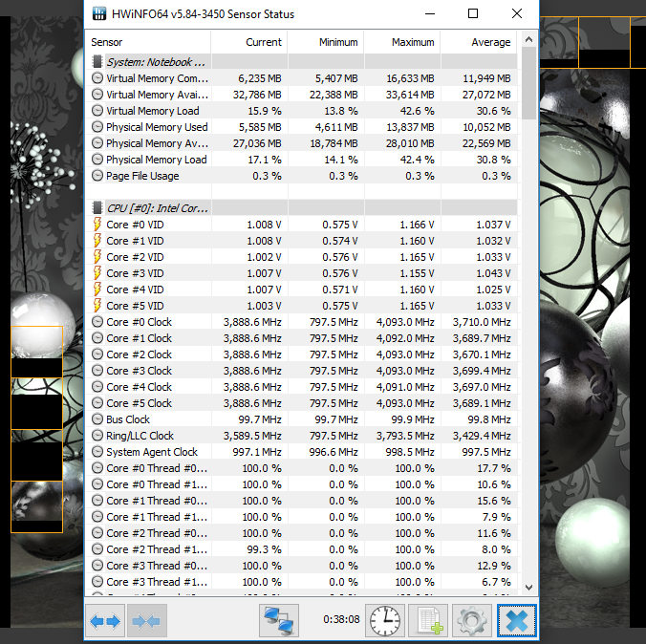The image size is (646, 644).
Task: Select the Core #3 Thread #1... row
Action: pos(301,582)
